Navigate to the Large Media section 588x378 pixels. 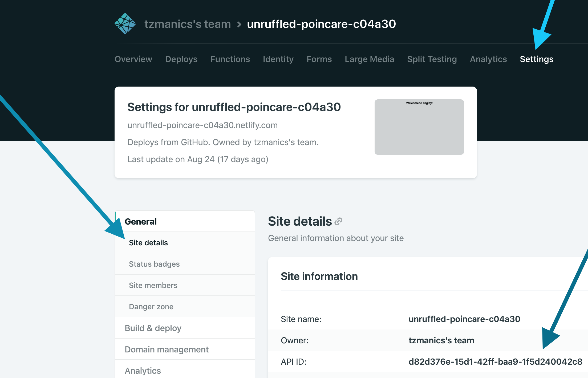coord(368,59)
